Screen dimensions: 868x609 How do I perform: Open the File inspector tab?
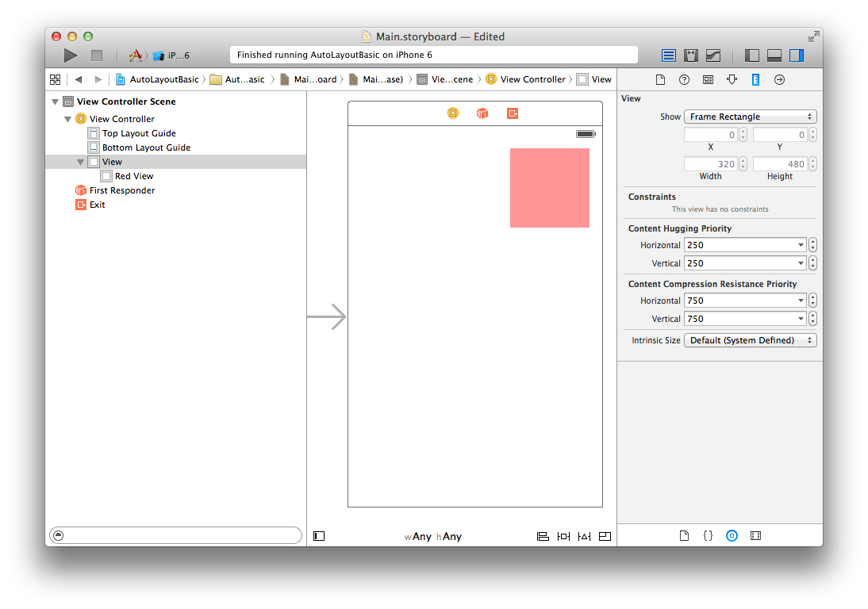tap(660, 79)
